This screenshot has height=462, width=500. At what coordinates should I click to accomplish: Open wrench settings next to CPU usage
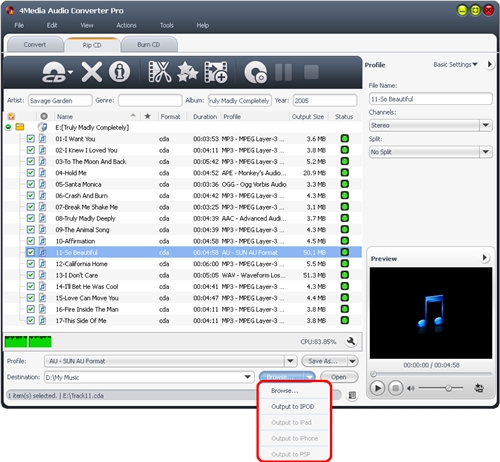(x=351, y=341)
